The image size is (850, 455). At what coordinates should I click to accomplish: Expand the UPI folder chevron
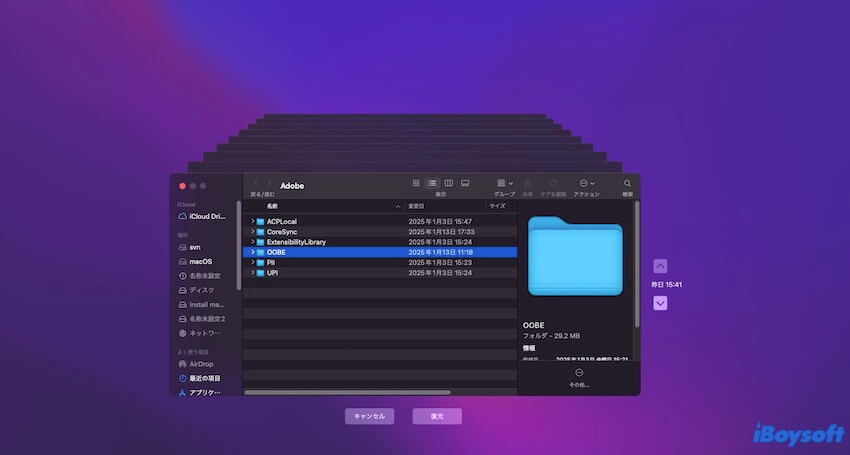(x=253, y=273)
